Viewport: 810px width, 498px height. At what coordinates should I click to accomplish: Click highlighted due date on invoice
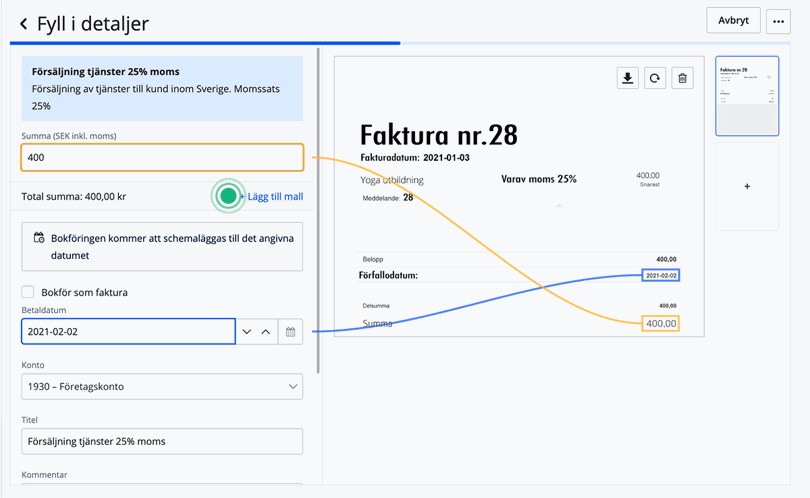coord(661,275)
